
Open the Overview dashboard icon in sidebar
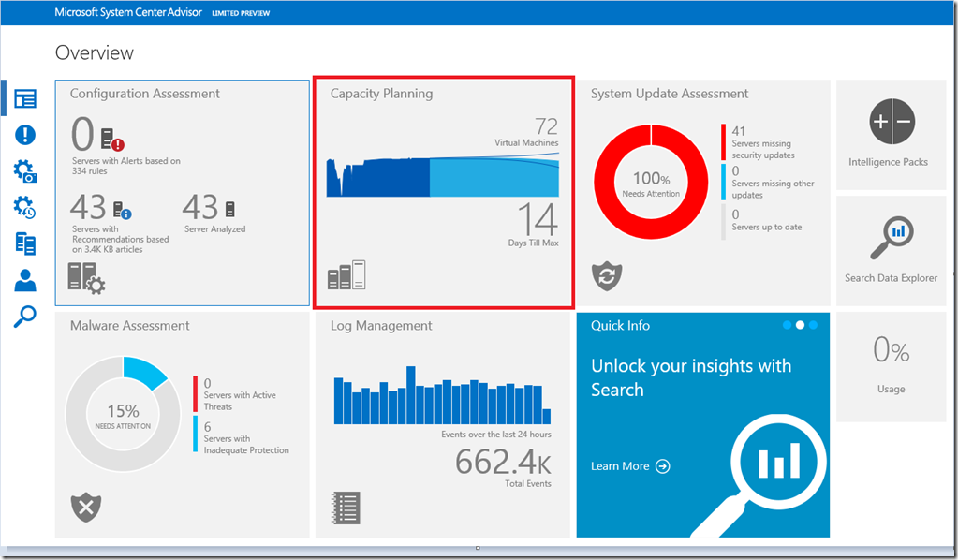[25, 99]
